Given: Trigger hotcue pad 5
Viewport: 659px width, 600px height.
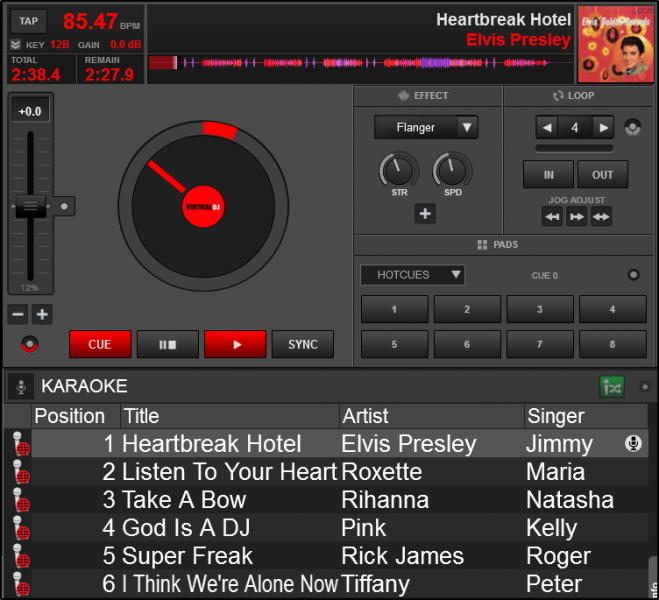Looking at the screenshot, I should point(395,344).
